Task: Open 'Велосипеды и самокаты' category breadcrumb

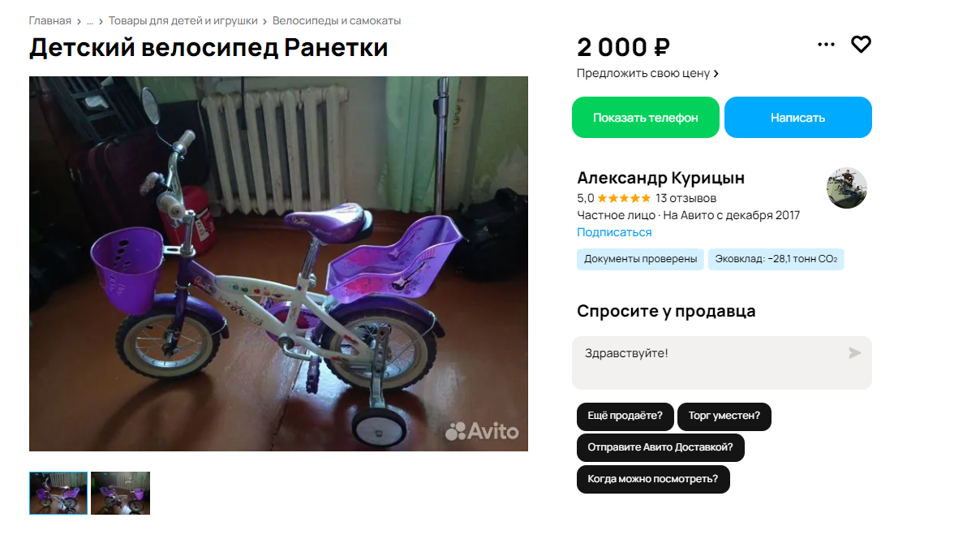Action: pos(337,21)
